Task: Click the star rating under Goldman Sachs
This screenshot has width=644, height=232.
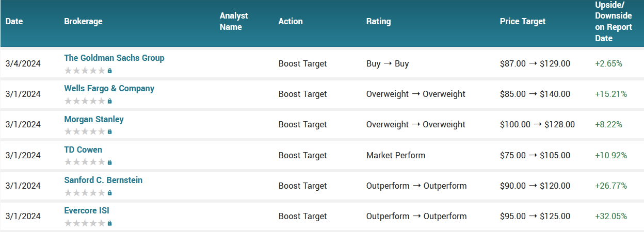Action: [x=85, y=71]
